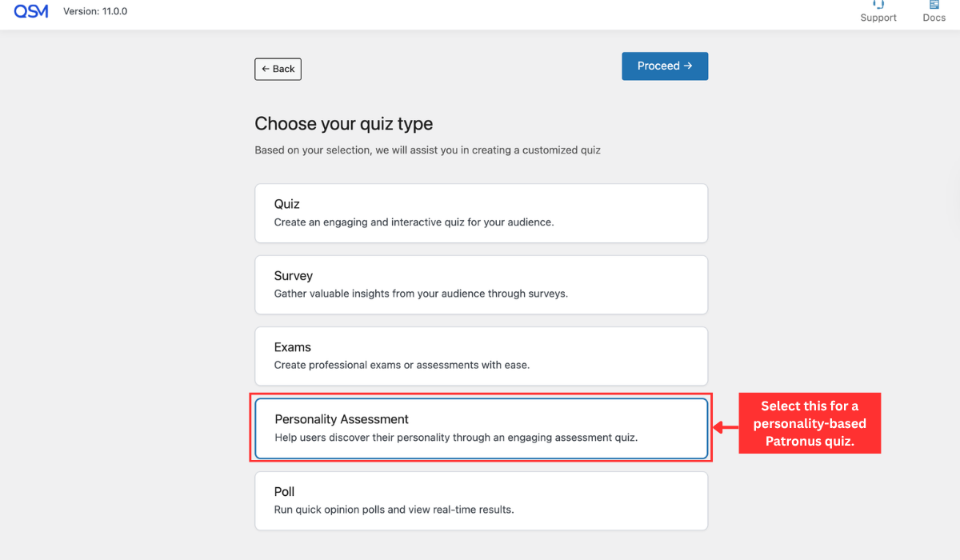Click the QSM logo
960x560 pixels.
click(x=31, y=11)
